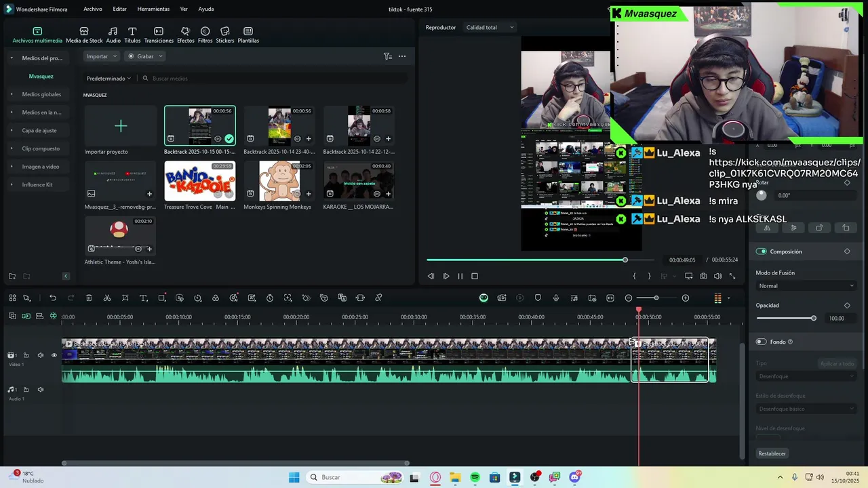Click the delete trash icon in timeline toolbar
868x488 pixels.
pyautogui.click(x=89, y=298)
